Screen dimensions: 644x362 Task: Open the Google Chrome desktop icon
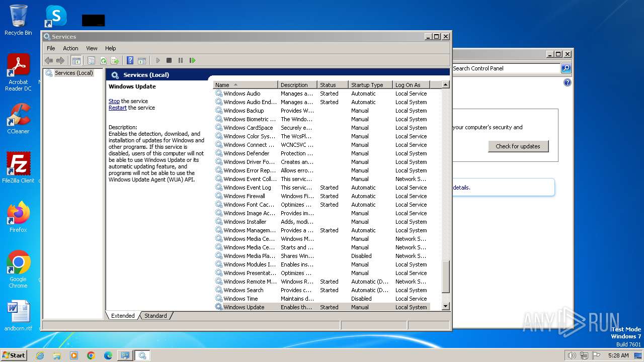(x=18, y=269)
